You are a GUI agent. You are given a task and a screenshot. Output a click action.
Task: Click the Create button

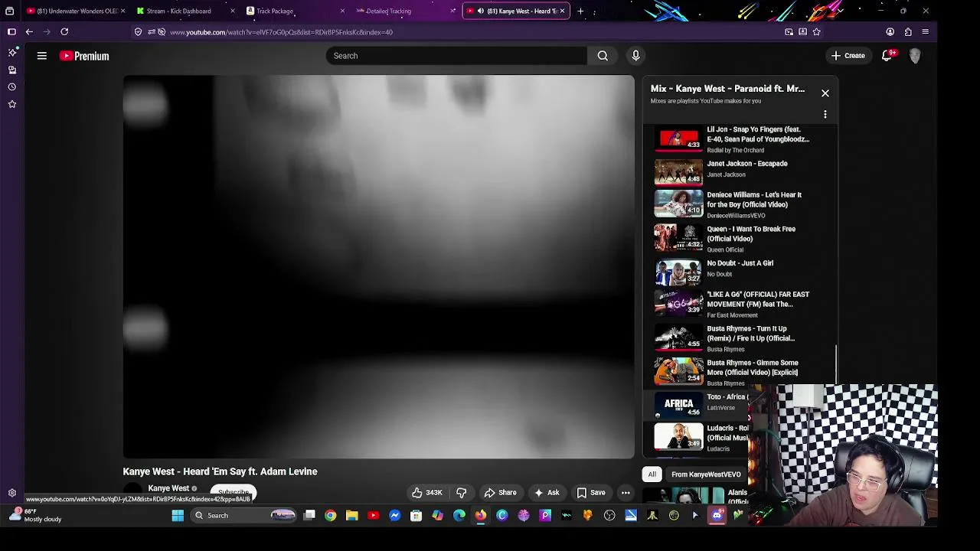point(848,56)
